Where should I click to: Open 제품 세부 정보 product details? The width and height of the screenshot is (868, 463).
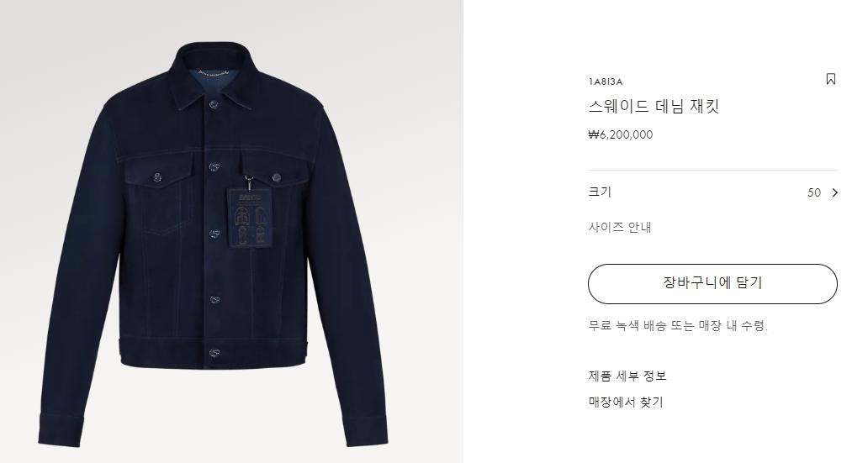click(x=627, y=376)
